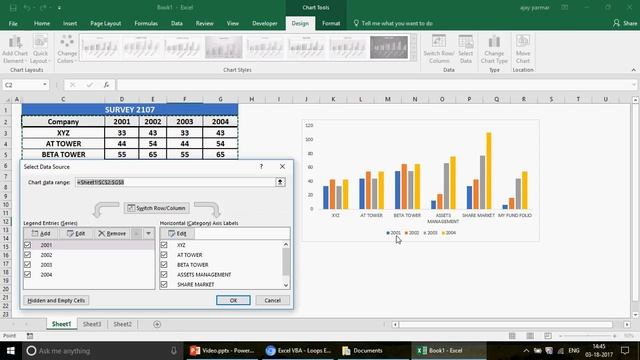This screenshot has width=640, height=360.
Task: Click Select Data ribbon icon
Action: (466, 49)
